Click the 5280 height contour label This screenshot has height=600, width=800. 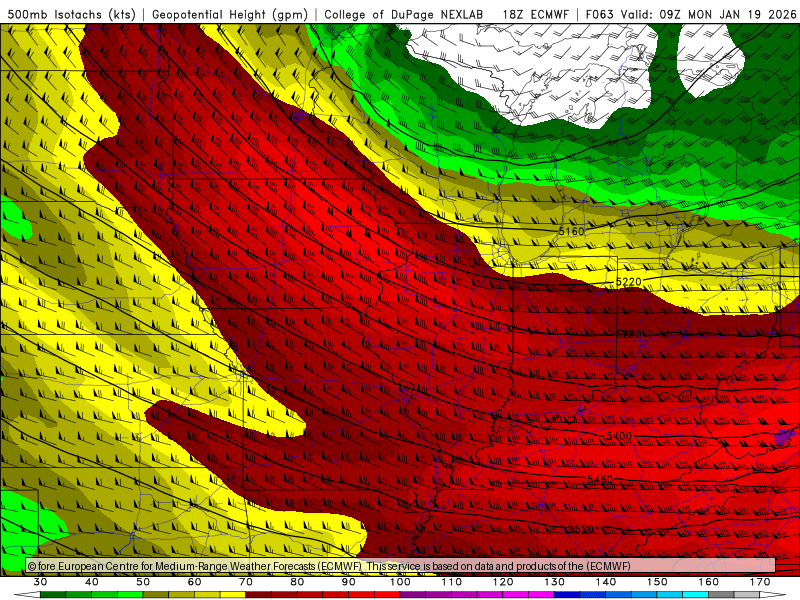coord(629,335)
